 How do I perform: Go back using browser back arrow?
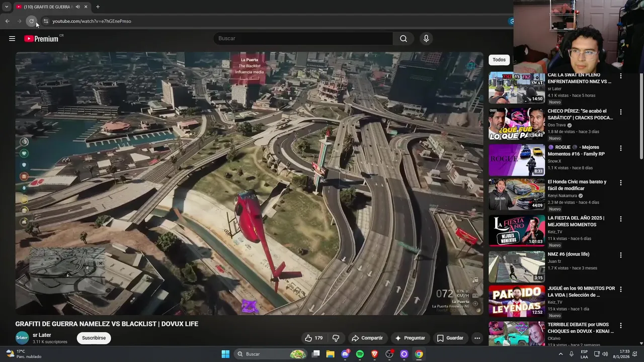point(7,21)
